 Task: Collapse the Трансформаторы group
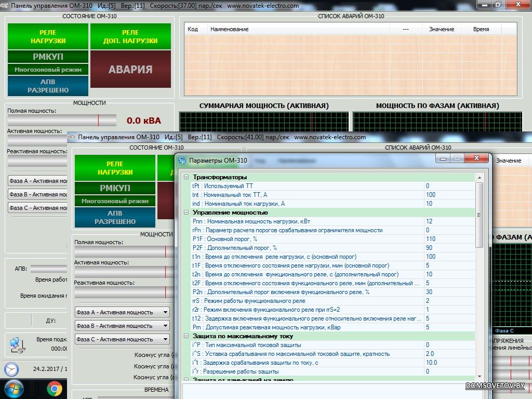pos(186,177)
